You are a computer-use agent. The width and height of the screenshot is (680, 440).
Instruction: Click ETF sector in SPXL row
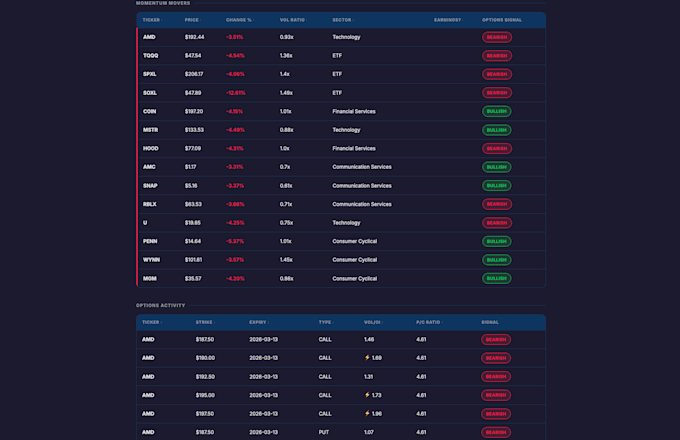coord(337,74)
